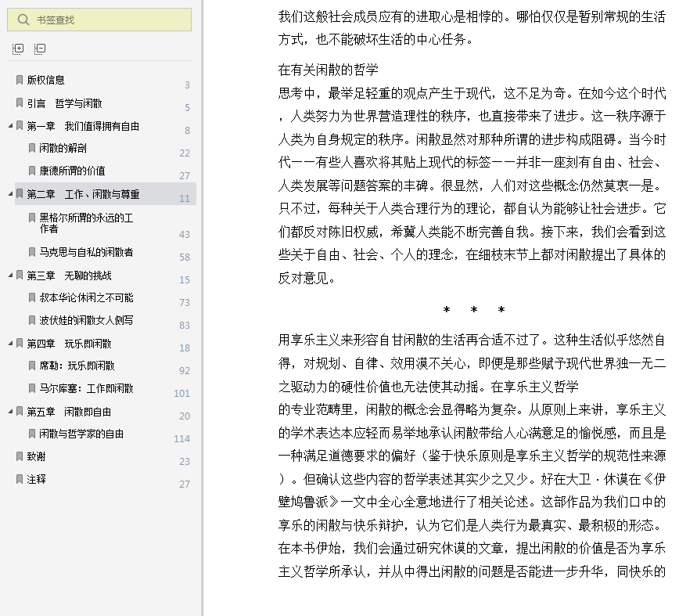
Task: Focus the 书签查找 search field
Action: (x=99, y=20)
